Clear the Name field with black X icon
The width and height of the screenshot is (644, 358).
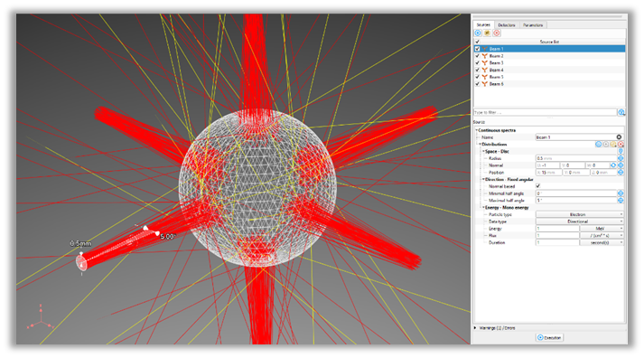point(619,137)
